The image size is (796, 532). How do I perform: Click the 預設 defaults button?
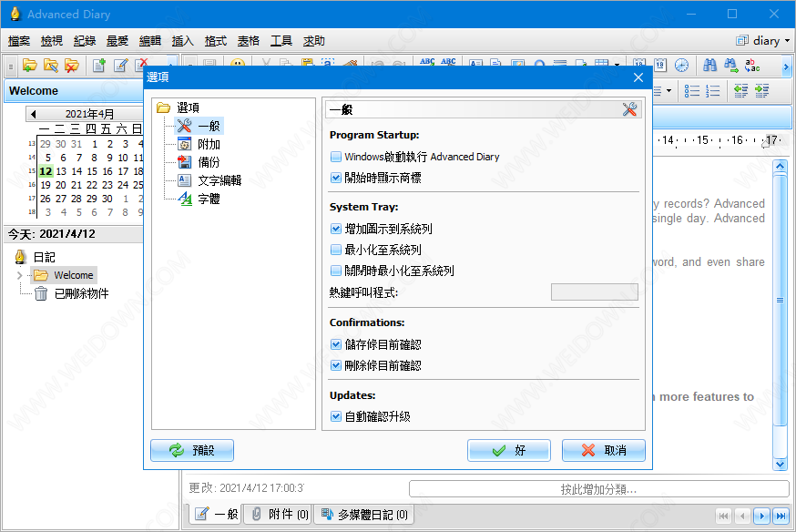(x=192, y=450)
